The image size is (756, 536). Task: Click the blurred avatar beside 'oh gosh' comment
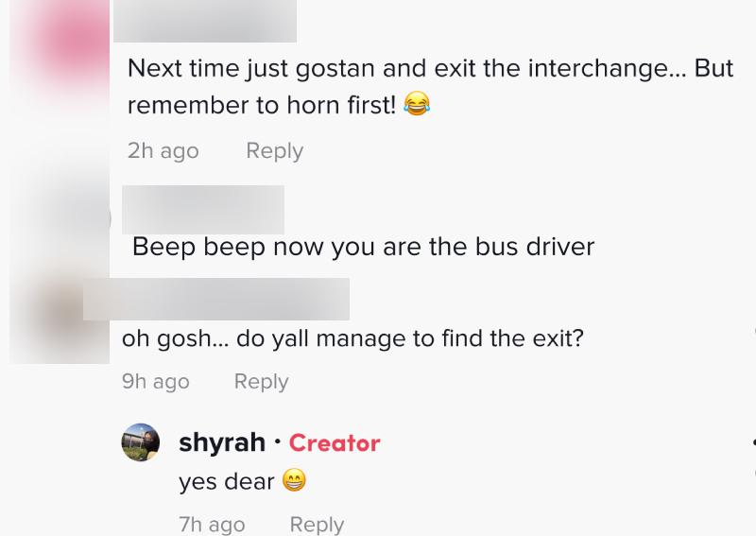click(59, 317)
